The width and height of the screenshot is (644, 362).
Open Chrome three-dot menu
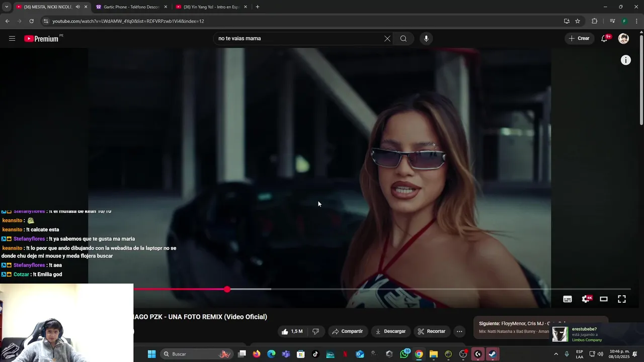[x=636, y=21]
